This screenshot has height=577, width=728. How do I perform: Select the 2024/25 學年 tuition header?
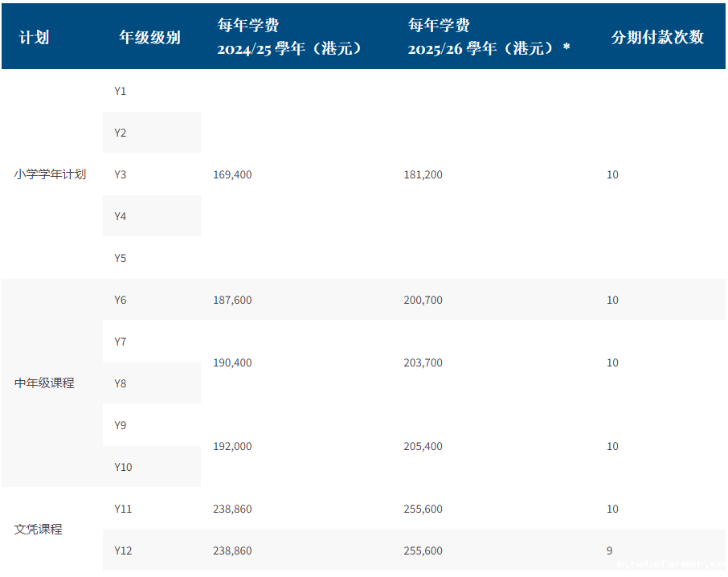(290, 48)
